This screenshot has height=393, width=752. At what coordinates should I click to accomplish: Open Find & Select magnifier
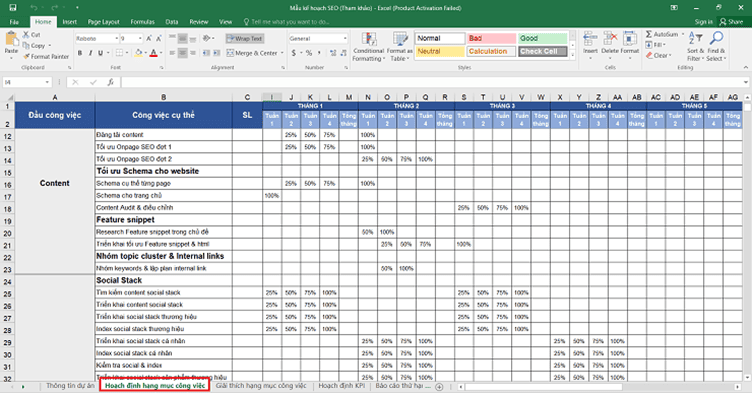tap(717, 39)
